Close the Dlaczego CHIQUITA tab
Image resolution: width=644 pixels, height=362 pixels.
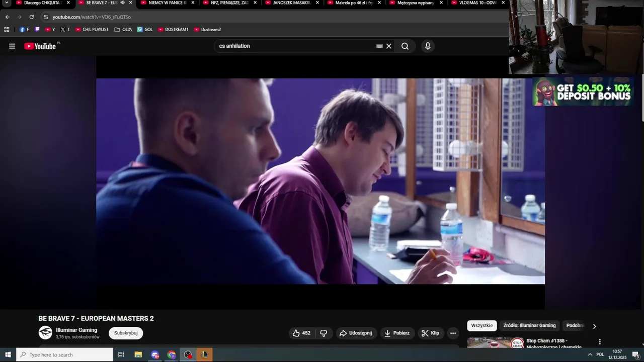tap(68, 3)
